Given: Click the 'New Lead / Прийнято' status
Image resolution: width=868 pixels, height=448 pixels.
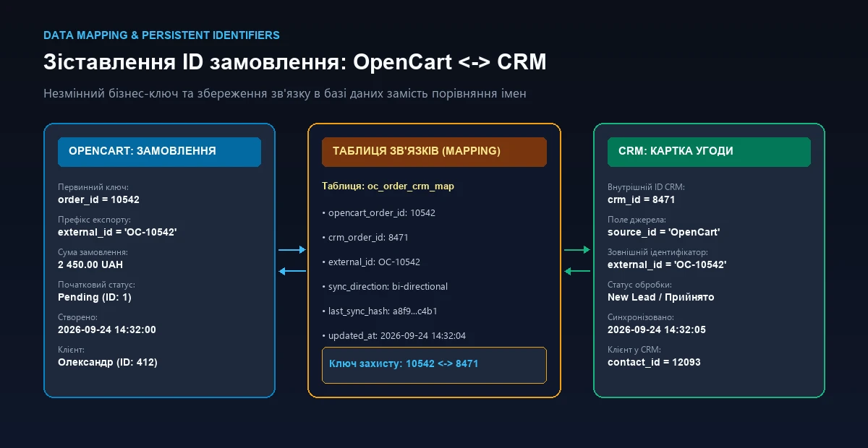Looking at the screenshot, I should tap(661, 297).
